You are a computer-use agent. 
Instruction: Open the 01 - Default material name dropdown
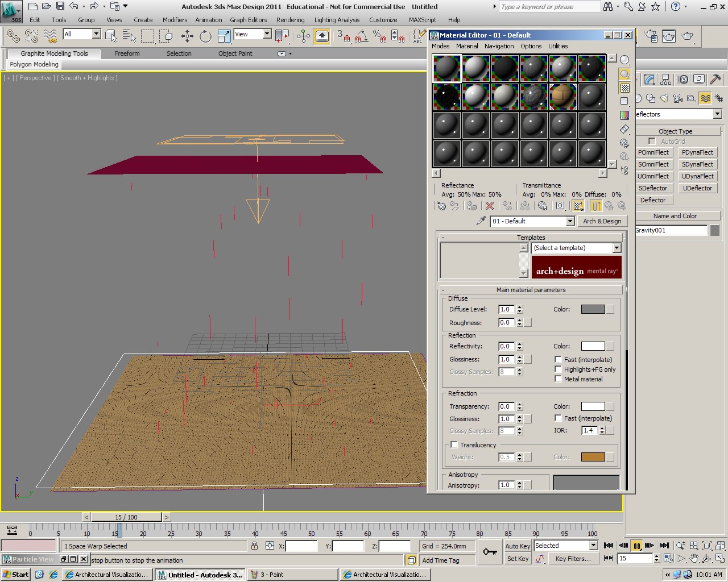[570, 221]
